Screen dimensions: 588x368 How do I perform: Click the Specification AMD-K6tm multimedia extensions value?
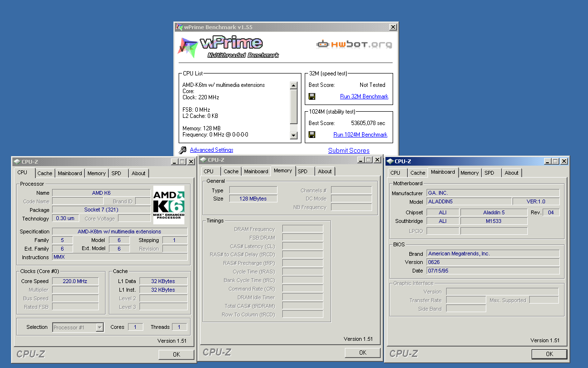tap(120, 231)
